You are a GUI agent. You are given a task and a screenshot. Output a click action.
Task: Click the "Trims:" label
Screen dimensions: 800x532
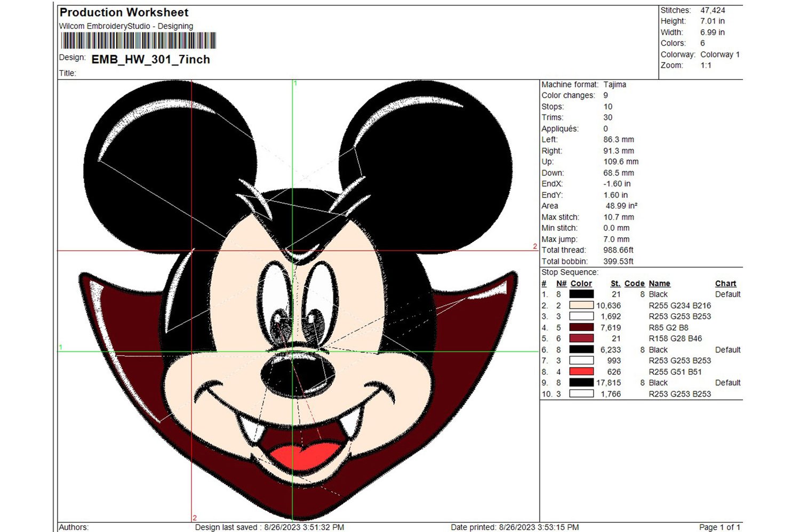pos(553,118)
